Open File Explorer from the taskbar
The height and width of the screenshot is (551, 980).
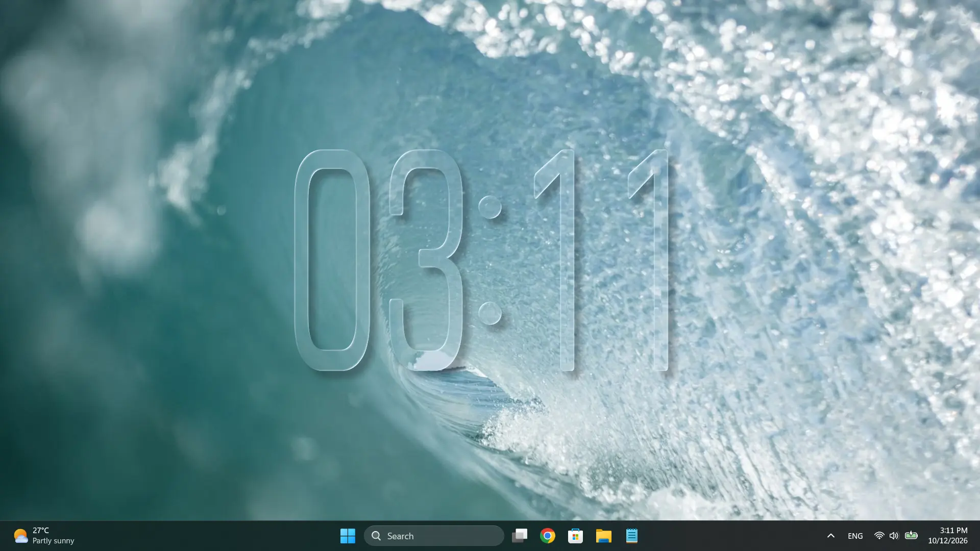click(x=603, y=536)
